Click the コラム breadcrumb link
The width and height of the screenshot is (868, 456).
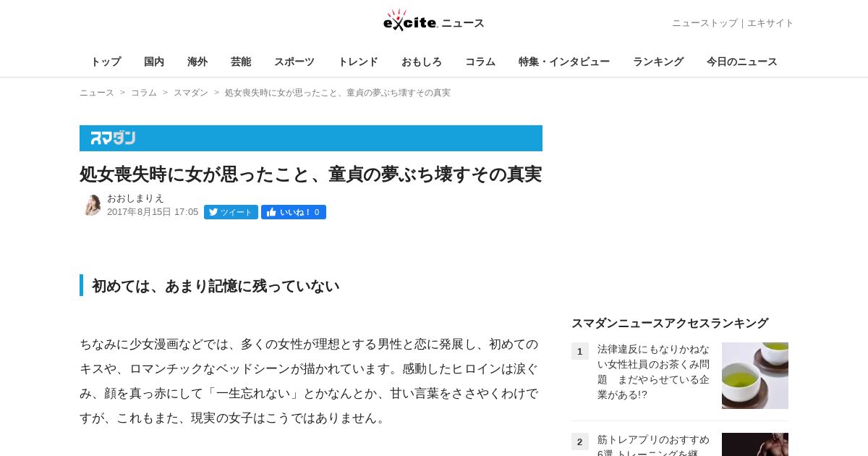144,93
